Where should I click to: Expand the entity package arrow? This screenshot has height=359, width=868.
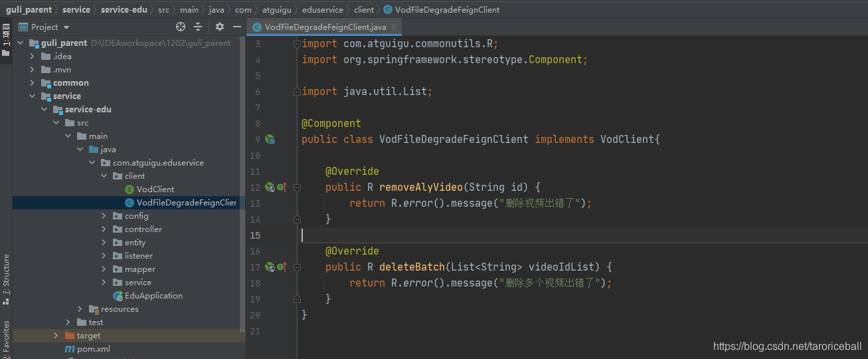[104, 243]
